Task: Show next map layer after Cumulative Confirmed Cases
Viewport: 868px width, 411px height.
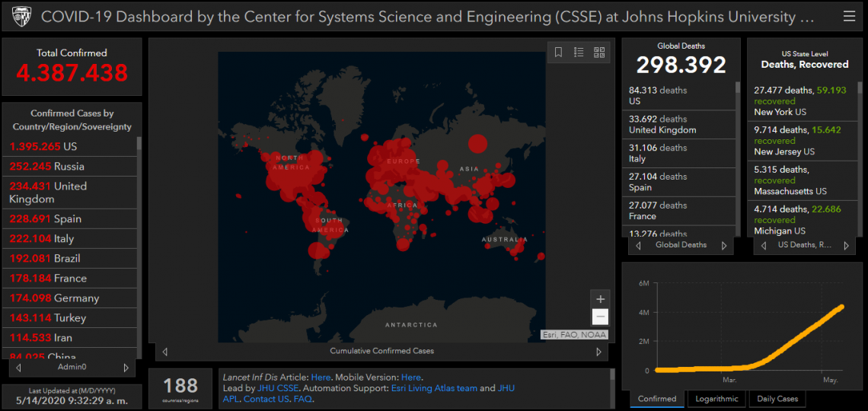Action: click(x=598, y=352)
